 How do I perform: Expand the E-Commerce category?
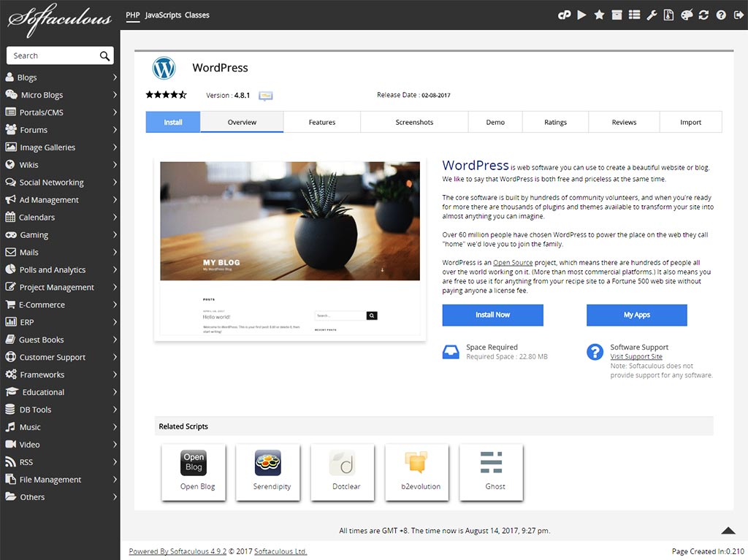click(x=60, y=304)
